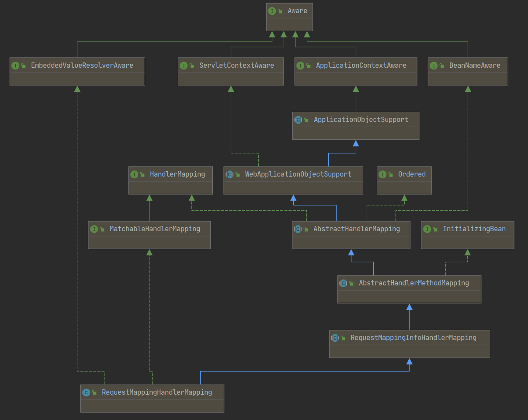Image resolution: width=528 pixels, height=420 pixels.
Task: Select the class icon on RequestMappingHandlerMapping
Action: point(87,392)
